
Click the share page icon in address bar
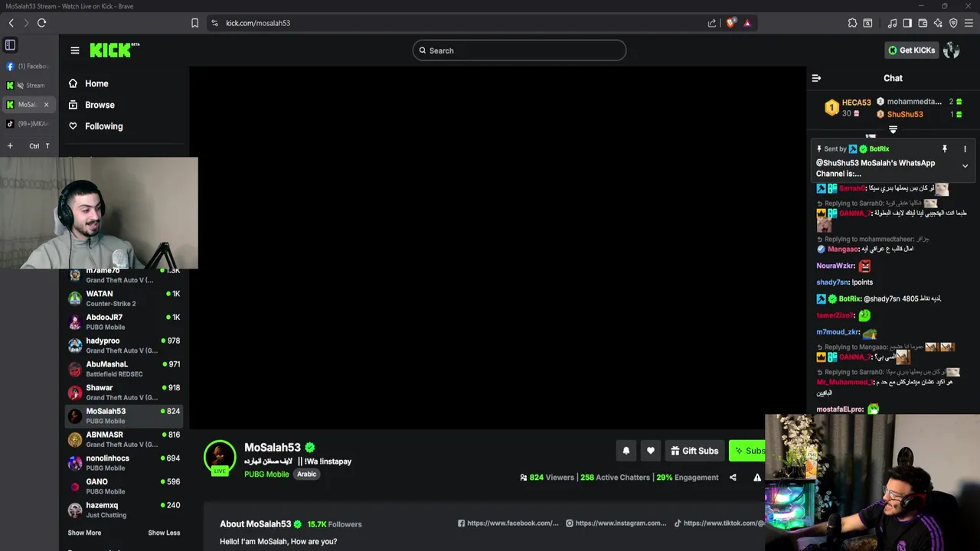click(x=712, y=23)
